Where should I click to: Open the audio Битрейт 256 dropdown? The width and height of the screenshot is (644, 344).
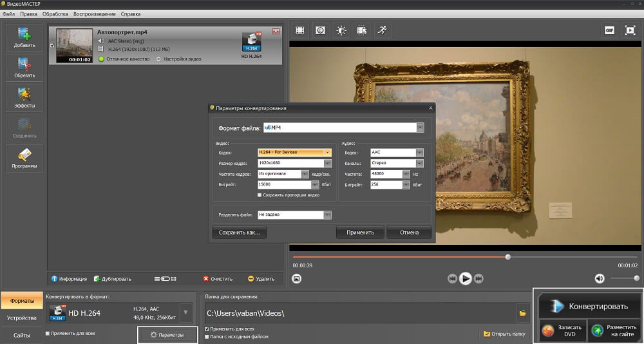[x=406, y=185]
